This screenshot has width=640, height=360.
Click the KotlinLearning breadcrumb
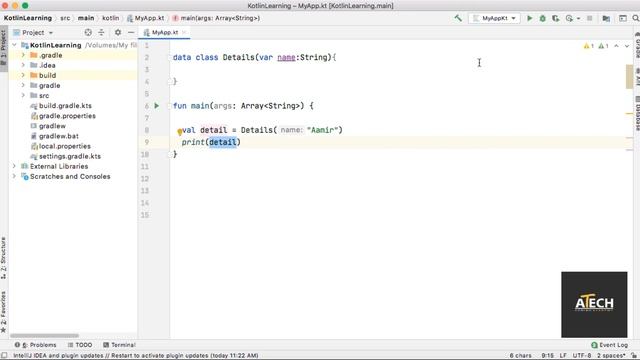pyautogui.click(x=28, y=18)
